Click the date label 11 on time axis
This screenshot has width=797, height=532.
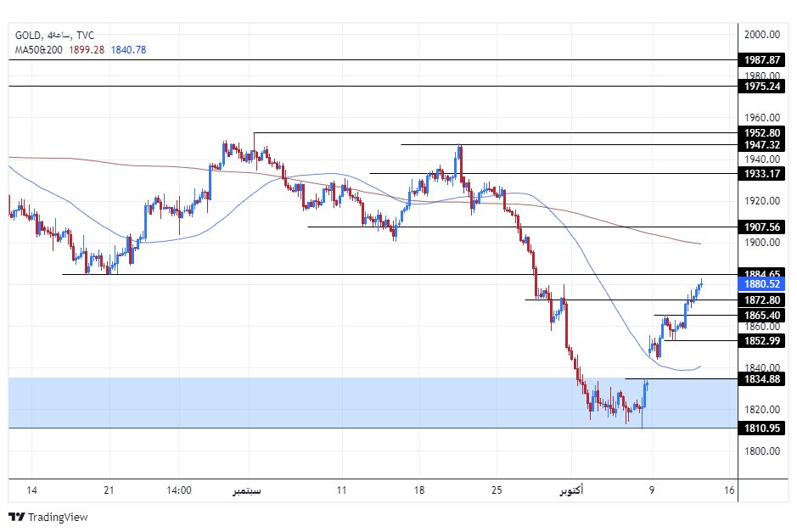coord(341,490)
